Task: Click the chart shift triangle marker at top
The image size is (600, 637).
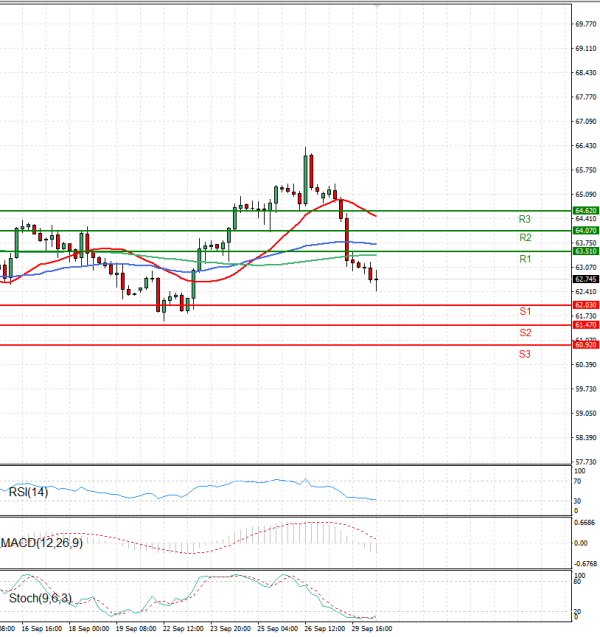Action: [x=377, y=5]
